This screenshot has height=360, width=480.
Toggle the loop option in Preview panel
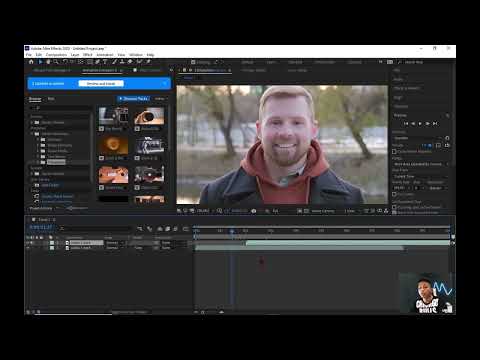coord(447,146)
